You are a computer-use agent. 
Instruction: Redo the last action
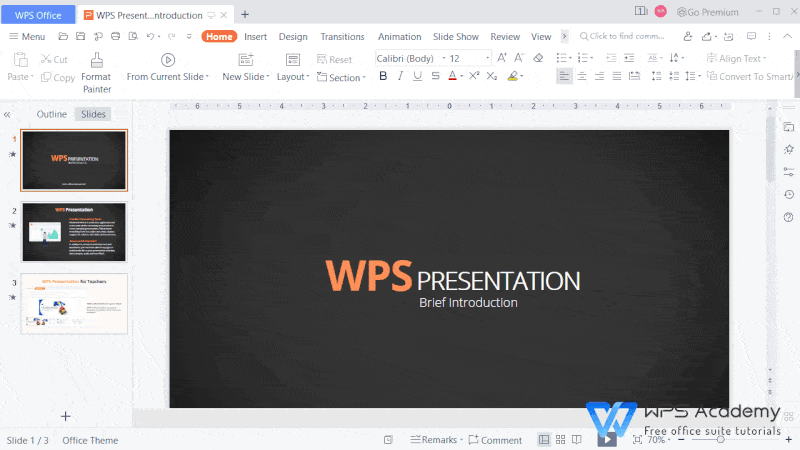click(171, 36)
